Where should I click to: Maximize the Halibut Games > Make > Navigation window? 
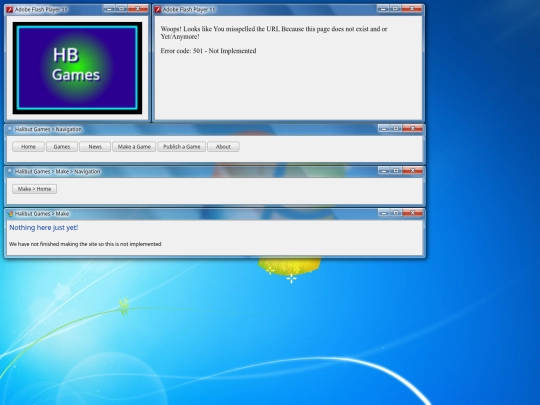396,170
